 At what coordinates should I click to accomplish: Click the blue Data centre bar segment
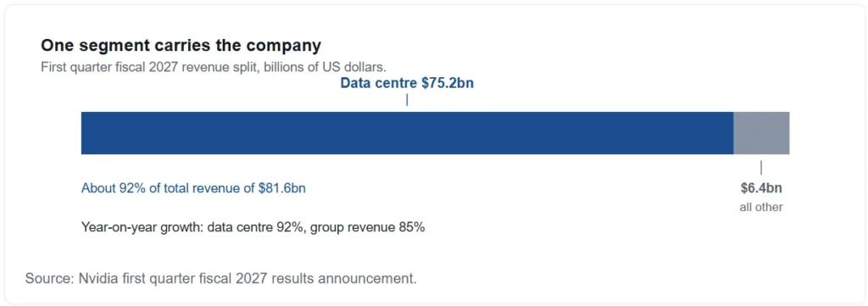click(407, 133)
